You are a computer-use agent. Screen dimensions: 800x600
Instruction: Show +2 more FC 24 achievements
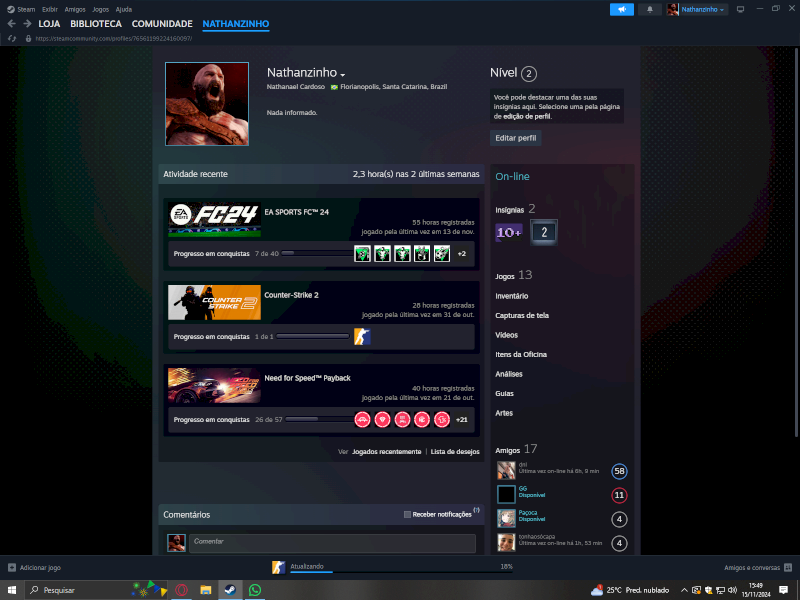click(x=461, y=254)
